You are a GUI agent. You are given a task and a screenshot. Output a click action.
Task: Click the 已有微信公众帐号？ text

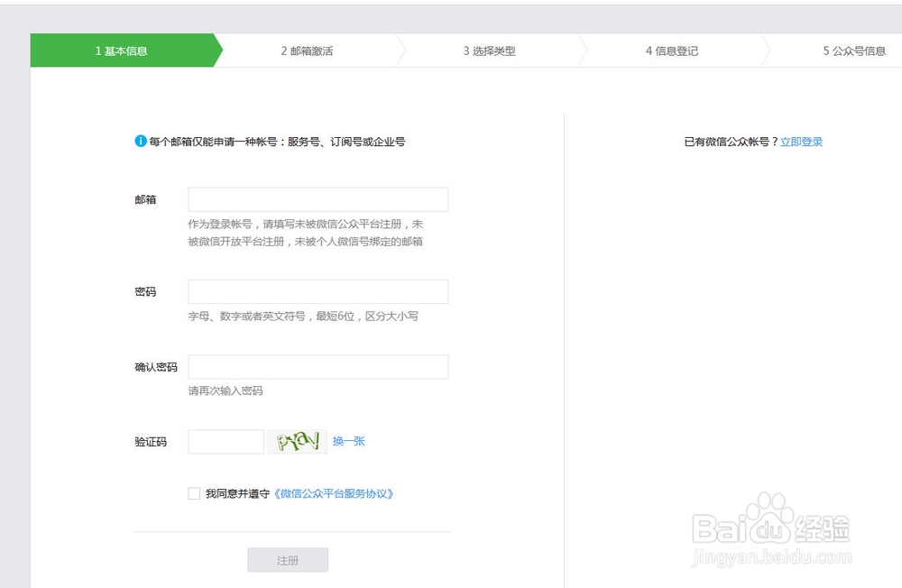coord(732,142)
